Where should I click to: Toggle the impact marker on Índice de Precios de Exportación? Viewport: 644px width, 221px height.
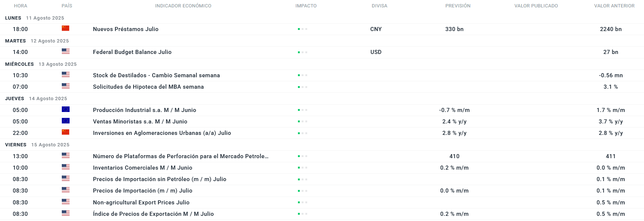click(302, 213)
